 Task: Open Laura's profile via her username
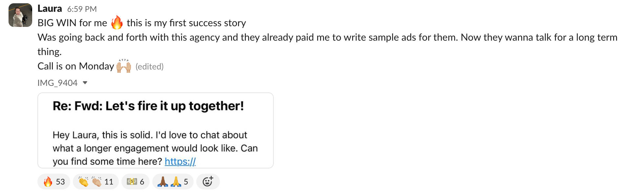pos(50,9)
